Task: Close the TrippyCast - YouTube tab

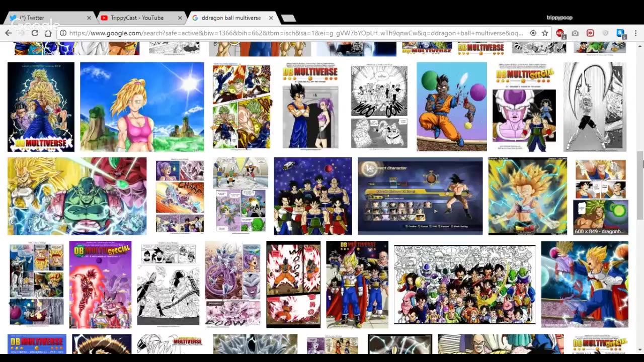Action: [180, 18]
